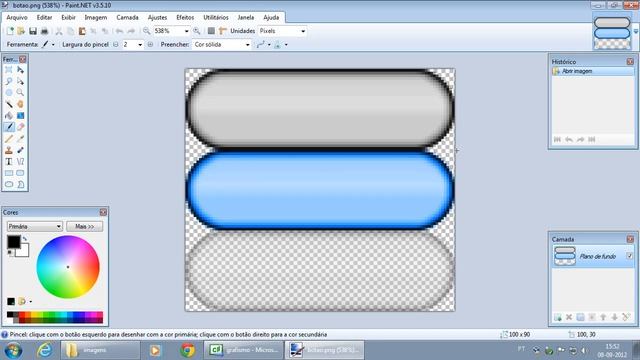640x360 pixels.
Task: Open the Unidades Pixels dropdown
Action: click(303, 31)
